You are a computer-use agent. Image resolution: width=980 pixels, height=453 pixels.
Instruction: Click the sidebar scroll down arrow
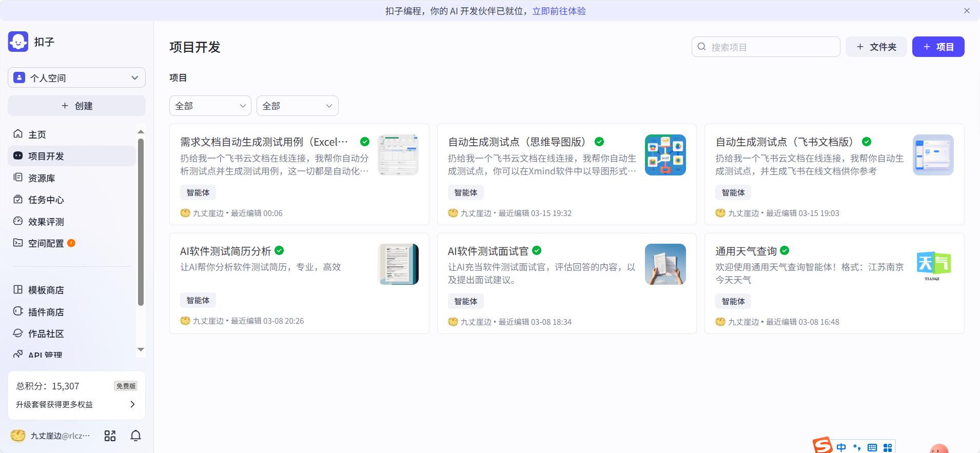coord(141,349)
